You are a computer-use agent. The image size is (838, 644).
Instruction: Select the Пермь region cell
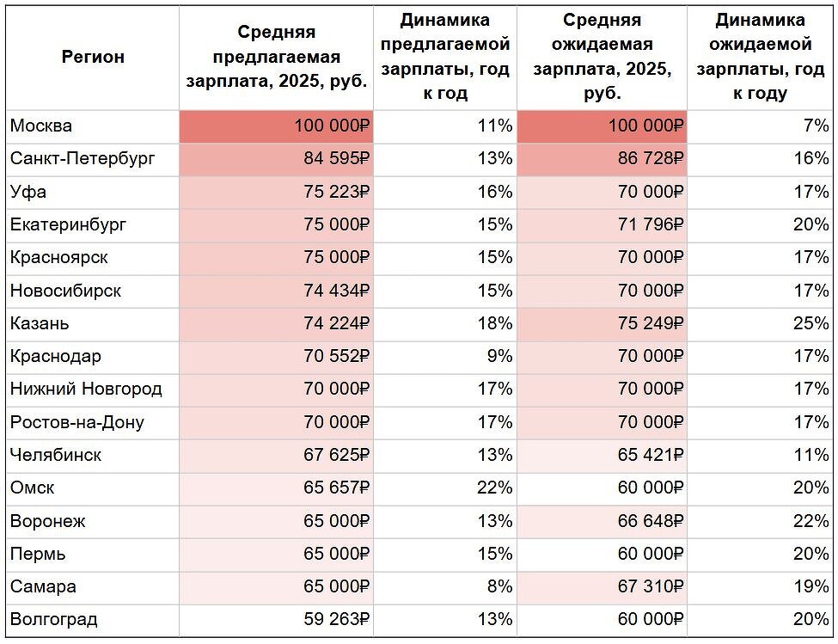point(93,555)
